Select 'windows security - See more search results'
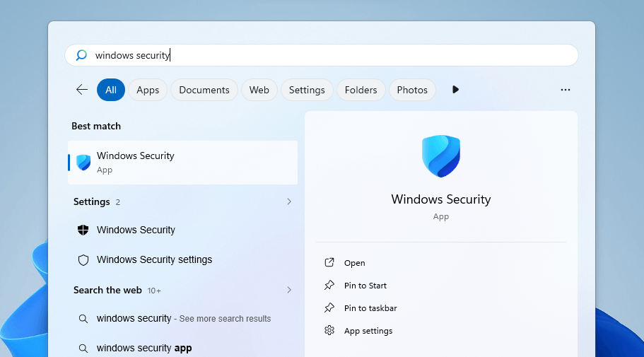This screenshot has width=644, height=357. pos(183,318)
